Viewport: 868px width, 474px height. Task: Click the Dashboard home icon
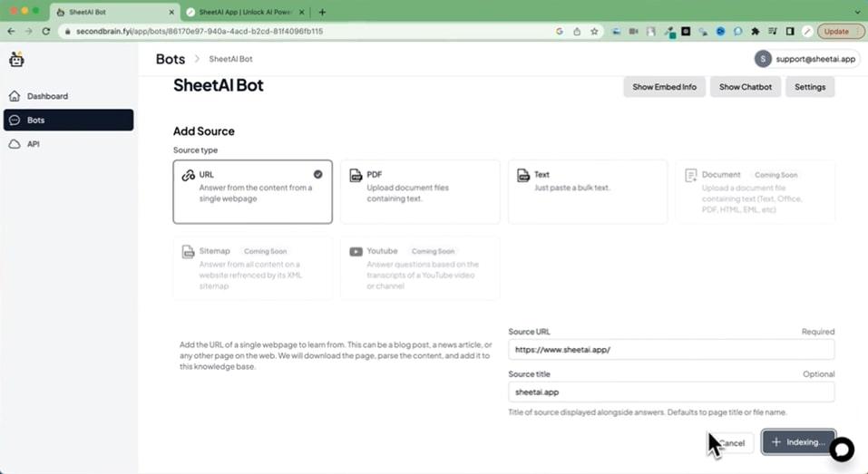pyautogui.click(x=15, y=96)
